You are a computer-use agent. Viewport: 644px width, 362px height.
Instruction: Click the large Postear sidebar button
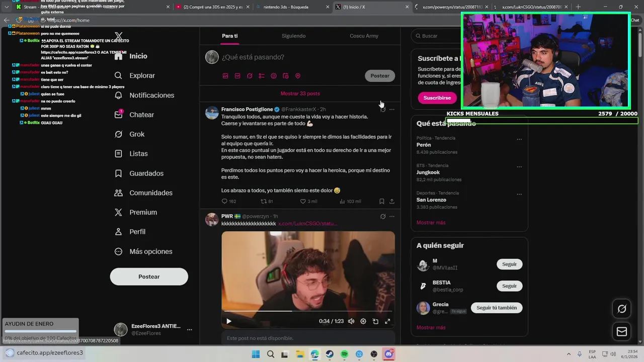(x=149, y=277)
